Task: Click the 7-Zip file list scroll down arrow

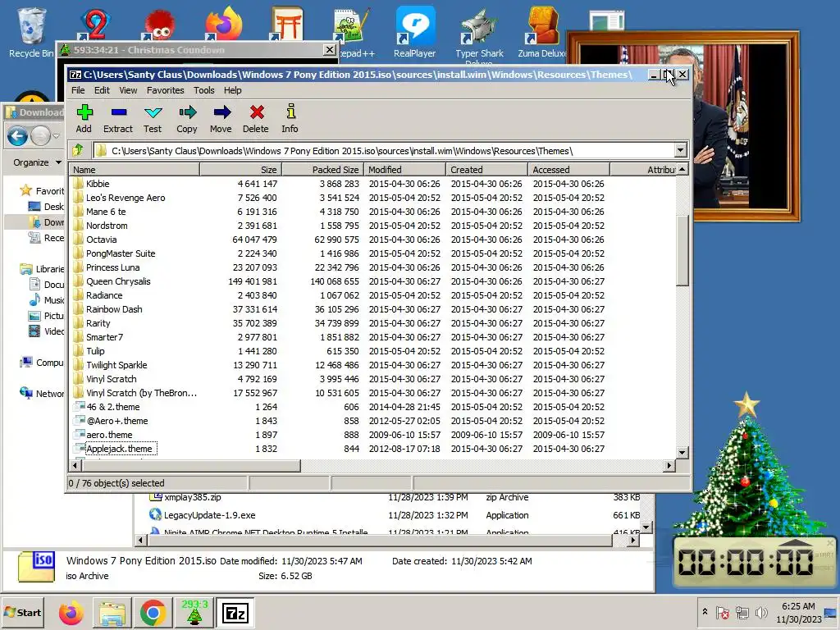Action: [x=682, y=452]
